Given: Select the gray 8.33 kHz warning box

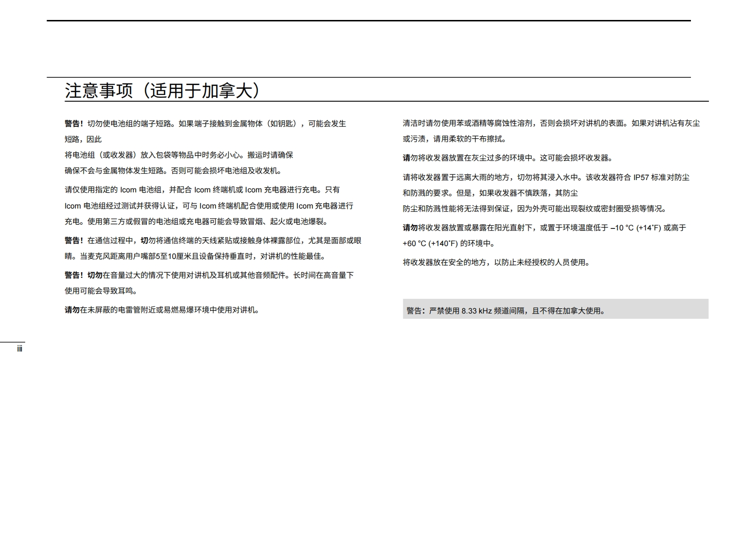Looking at the screenshot, I should (x=555, y=309).
